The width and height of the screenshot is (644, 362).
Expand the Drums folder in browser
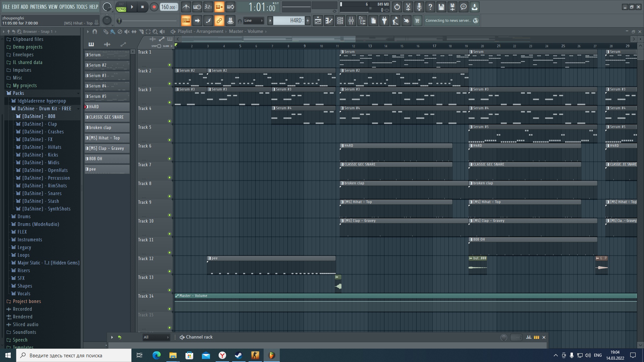coord(23,216)
